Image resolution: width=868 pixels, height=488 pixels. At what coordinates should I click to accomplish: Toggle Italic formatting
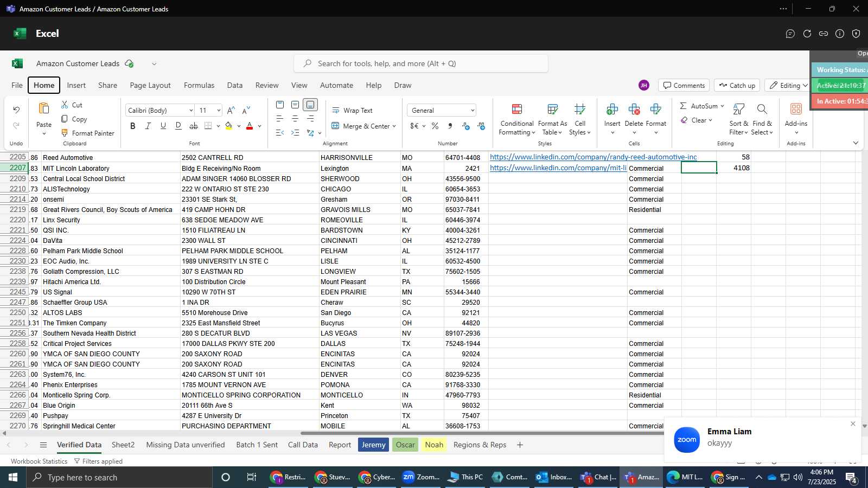[148, 126]
